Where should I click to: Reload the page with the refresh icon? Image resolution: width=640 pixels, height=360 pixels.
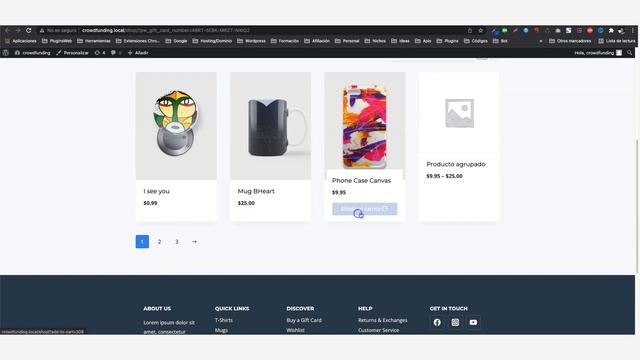pos(29,30)
